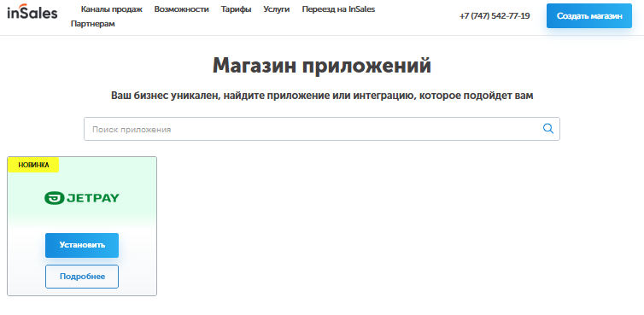Focus the Поиск приложения search field
Screen dimensions: 644x315
(322, 129)
